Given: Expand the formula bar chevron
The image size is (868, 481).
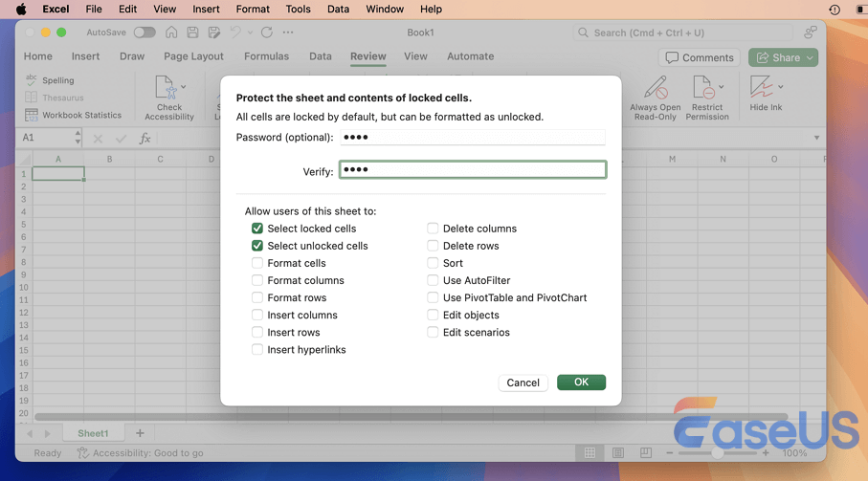Looking at the screenshot, I should pos(816,138).
